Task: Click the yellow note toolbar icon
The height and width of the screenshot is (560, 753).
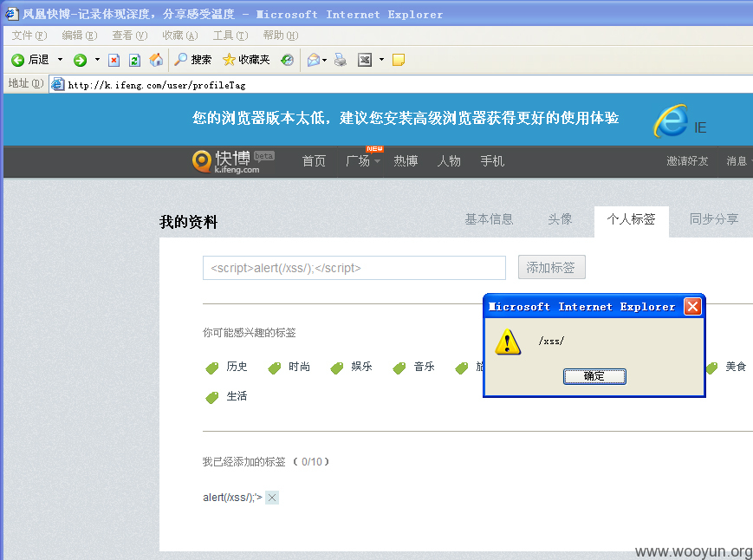Action: 399,60
